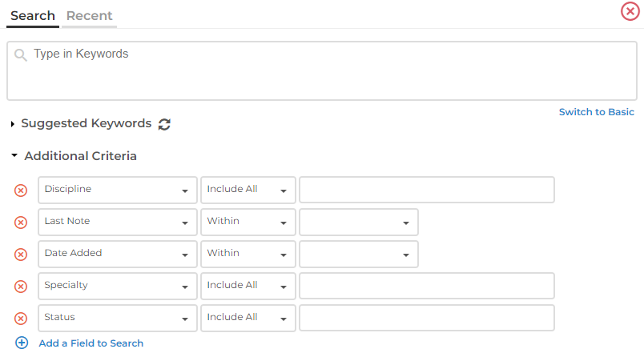Click the Type in Keywords search box
This screenshot has height=357, width=644.
(322, 71)
